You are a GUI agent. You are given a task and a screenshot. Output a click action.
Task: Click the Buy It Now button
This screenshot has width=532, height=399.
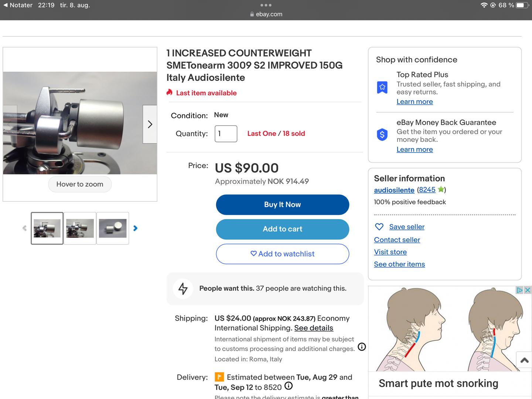283,205
